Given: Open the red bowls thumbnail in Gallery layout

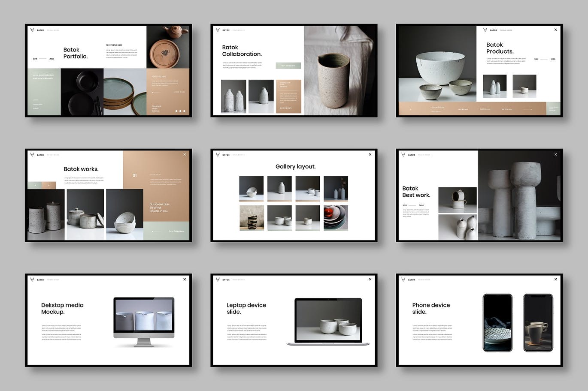Looking at the screenshot, I should tap(336, 218).
